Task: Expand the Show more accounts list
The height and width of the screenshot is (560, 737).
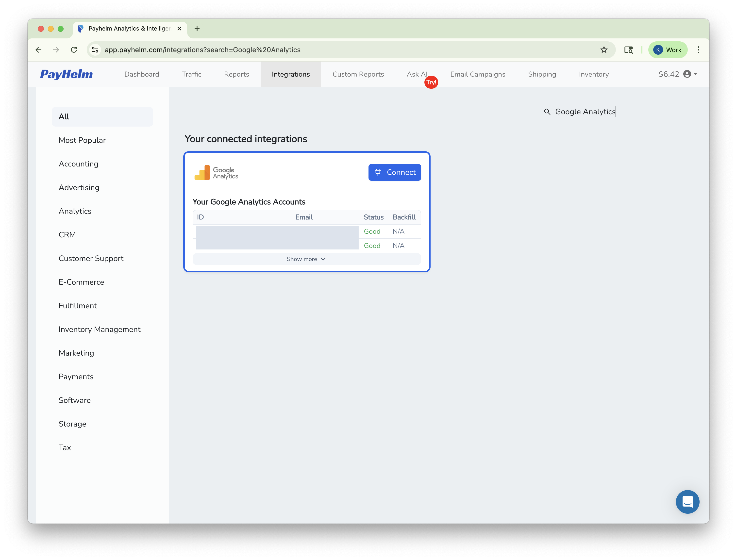Action: pyautogui.click(x=306, y=259)
